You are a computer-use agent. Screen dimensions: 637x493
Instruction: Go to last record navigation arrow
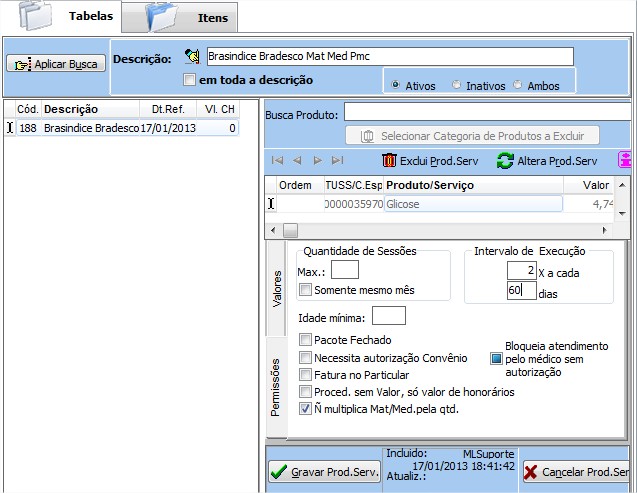[x=337, y=160]
